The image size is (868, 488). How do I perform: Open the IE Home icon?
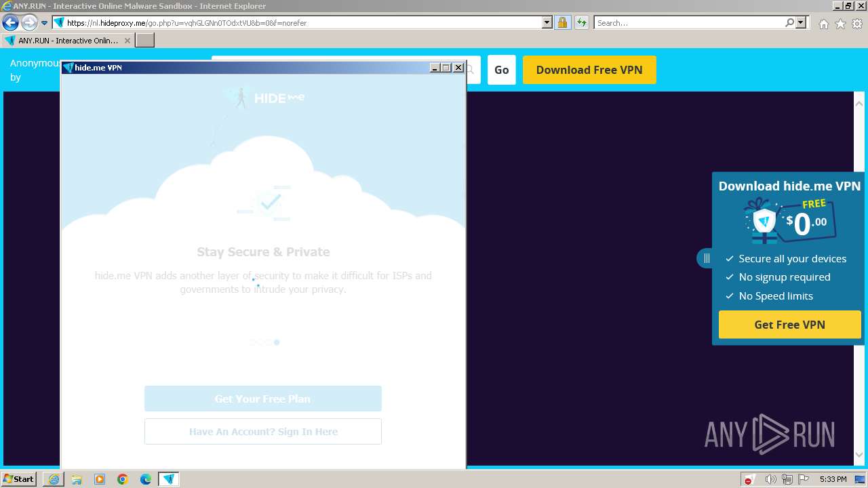823,24
